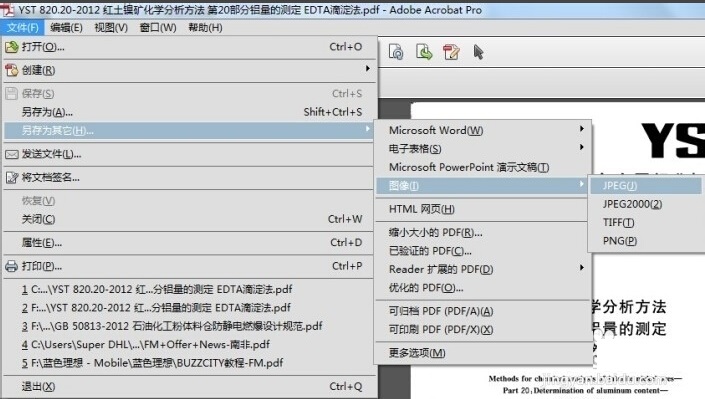Select 更多选项(M) menu entry
The width and height of the screenshot is (705, 399).
[x=417, y=353]
